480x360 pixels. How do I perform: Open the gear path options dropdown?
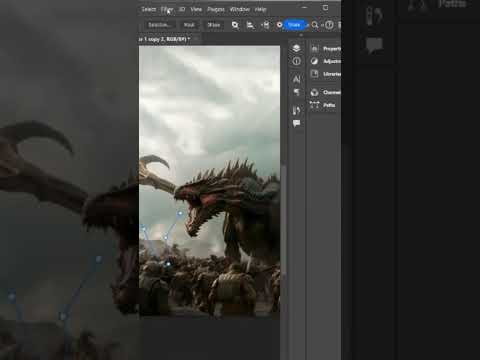(x=279, y=25)
